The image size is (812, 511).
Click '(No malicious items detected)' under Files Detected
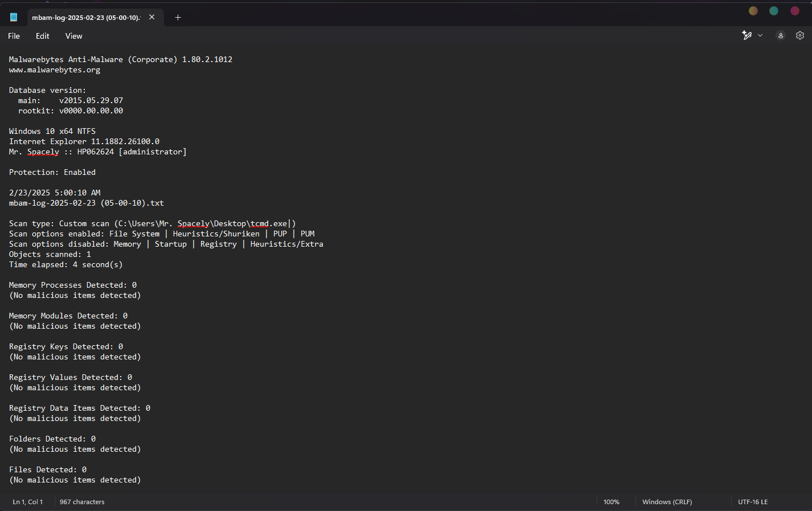75,480
